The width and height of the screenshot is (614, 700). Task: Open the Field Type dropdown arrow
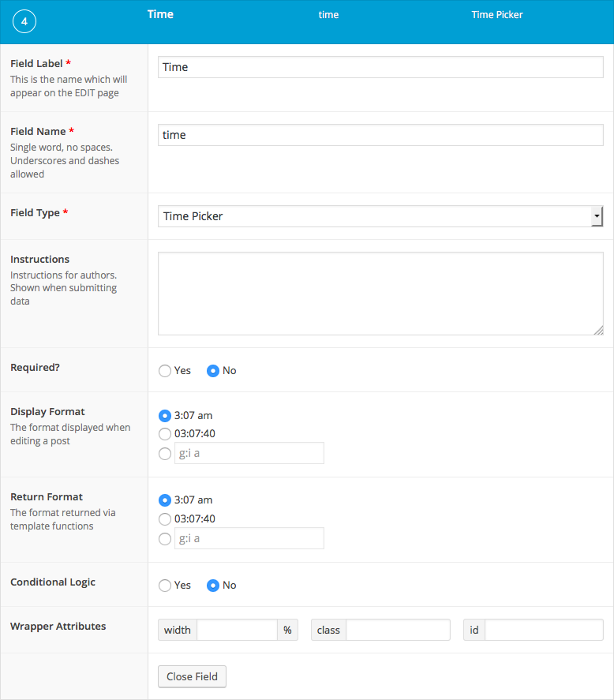597,216
